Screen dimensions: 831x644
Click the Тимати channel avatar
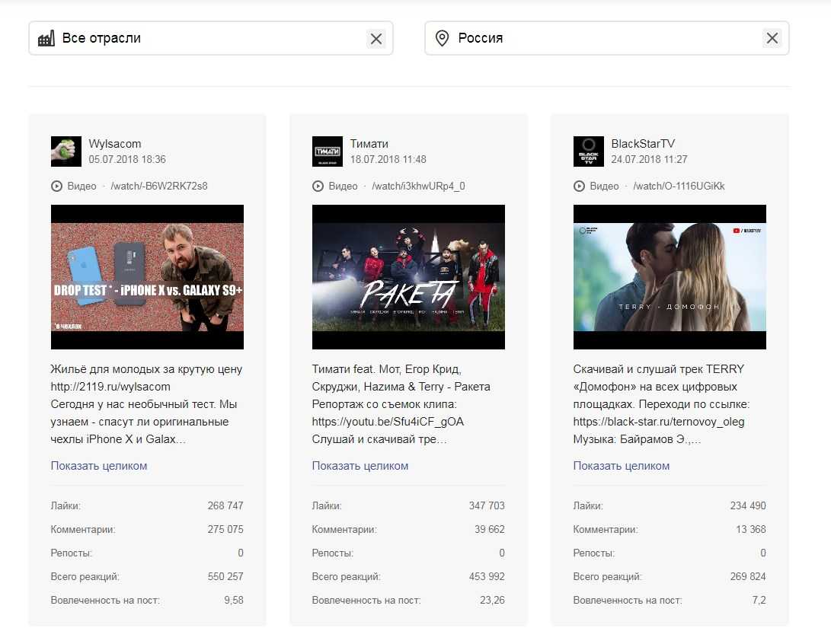tap(328, 151)
